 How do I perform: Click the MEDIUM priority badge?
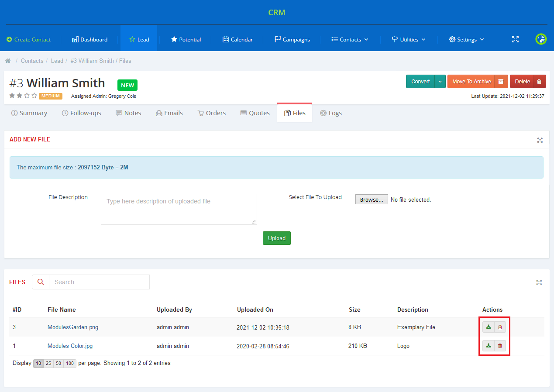point(51,96)
